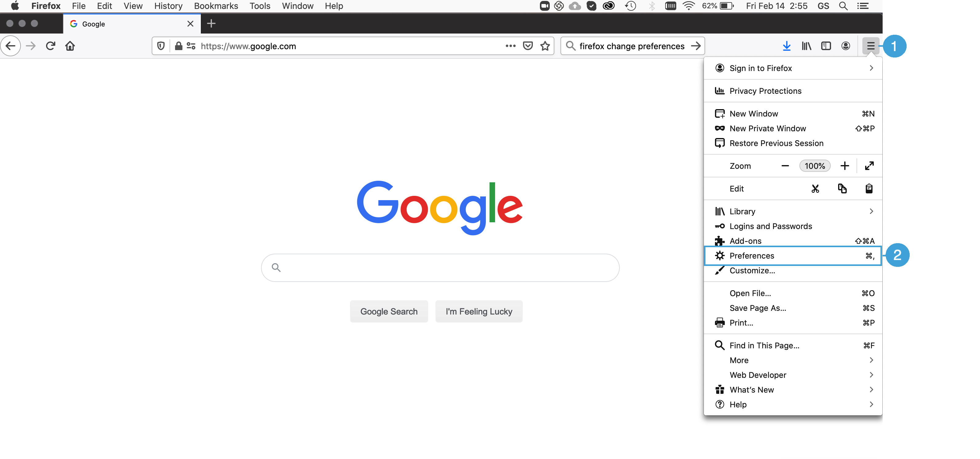The width and height of the screenshot is (980, 459).
Task: Focus the Google search input box
Action: (440, 268)
